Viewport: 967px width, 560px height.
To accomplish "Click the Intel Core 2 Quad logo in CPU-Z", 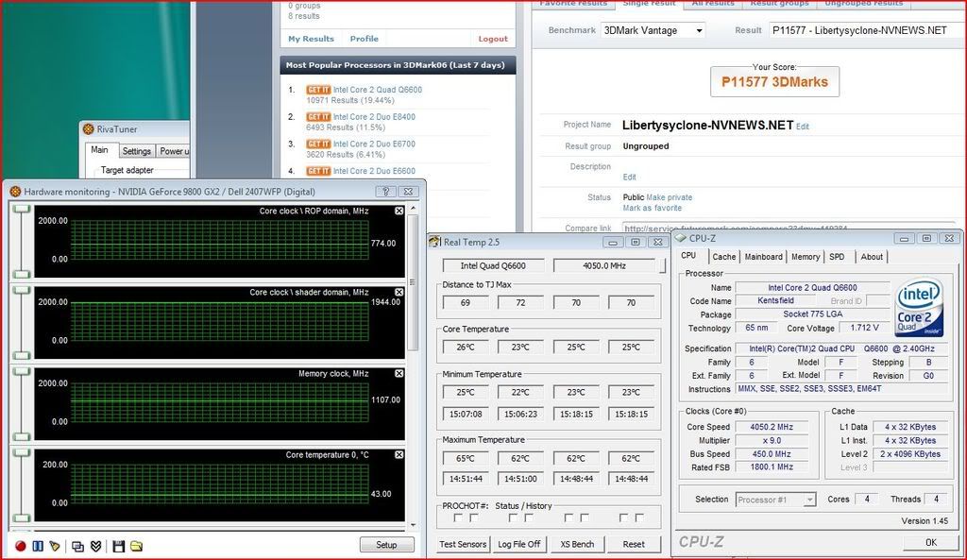I will click(919, 307).
